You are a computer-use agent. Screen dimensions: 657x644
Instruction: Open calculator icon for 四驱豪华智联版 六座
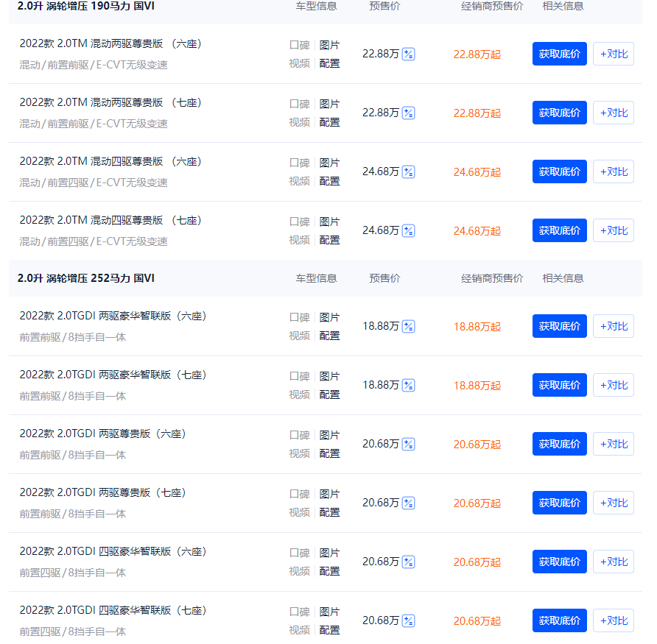pos(408,562)
